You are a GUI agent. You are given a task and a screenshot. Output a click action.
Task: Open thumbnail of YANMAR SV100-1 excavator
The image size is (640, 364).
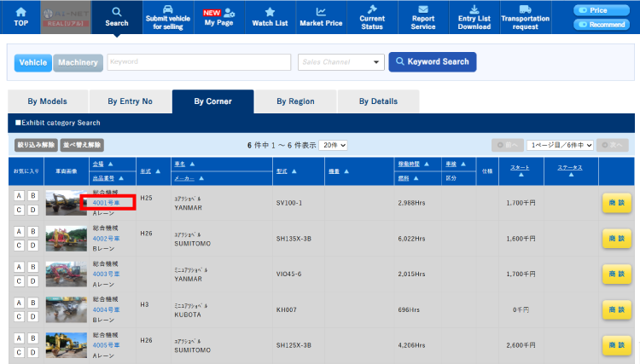[66, 203]
